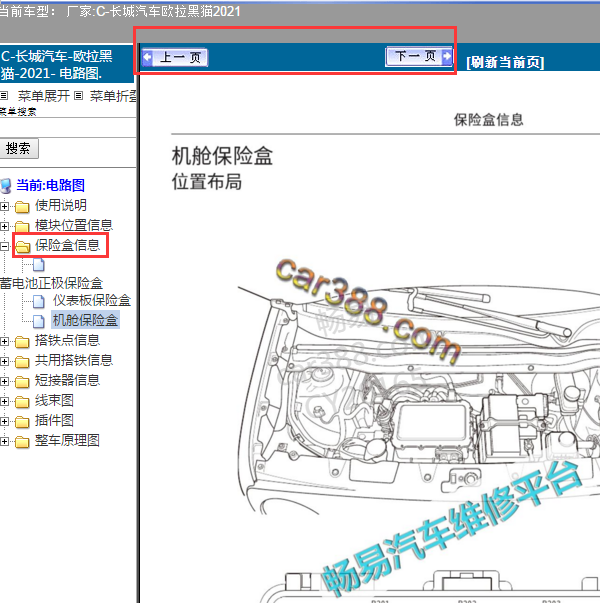Expand the 插件图 tree node
Image resolution: width=600 pixels, height=603 pixels.
pyautogui.click(x=4, y=421)
